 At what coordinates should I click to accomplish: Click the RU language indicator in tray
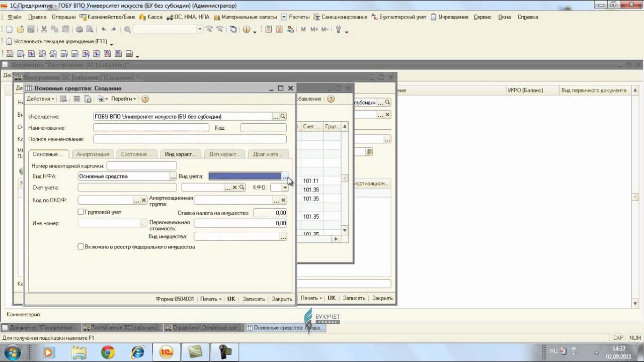pyautogui.click(x=553, y=351)
